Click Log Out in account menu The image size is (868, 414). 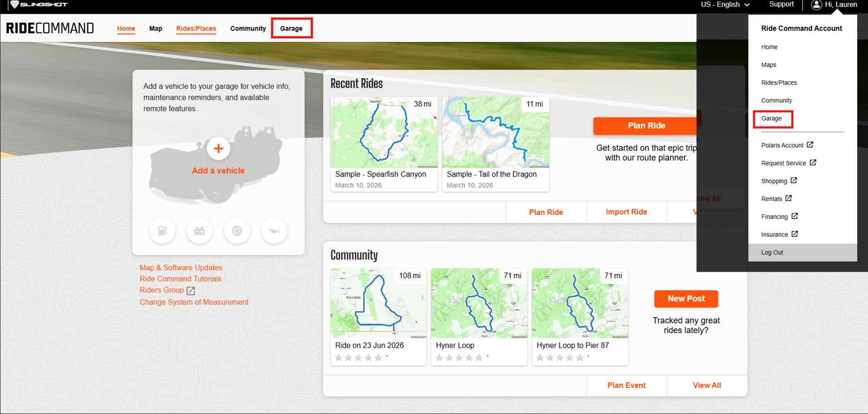[x=803, y=252]
